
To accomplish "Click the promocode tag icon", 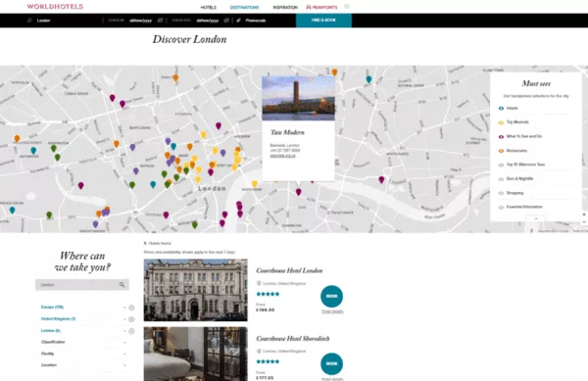I will [238, 21].
